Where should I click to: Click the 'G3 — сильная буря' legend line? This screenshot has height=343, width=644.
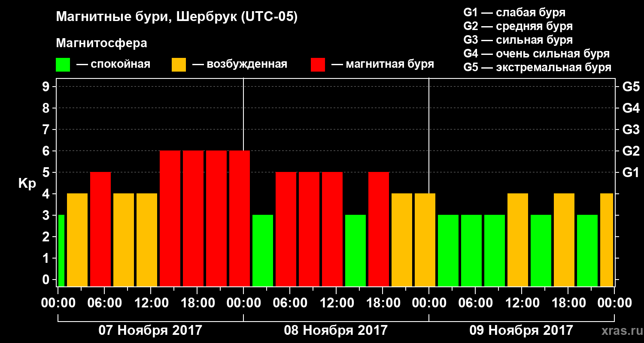[518, 40]
